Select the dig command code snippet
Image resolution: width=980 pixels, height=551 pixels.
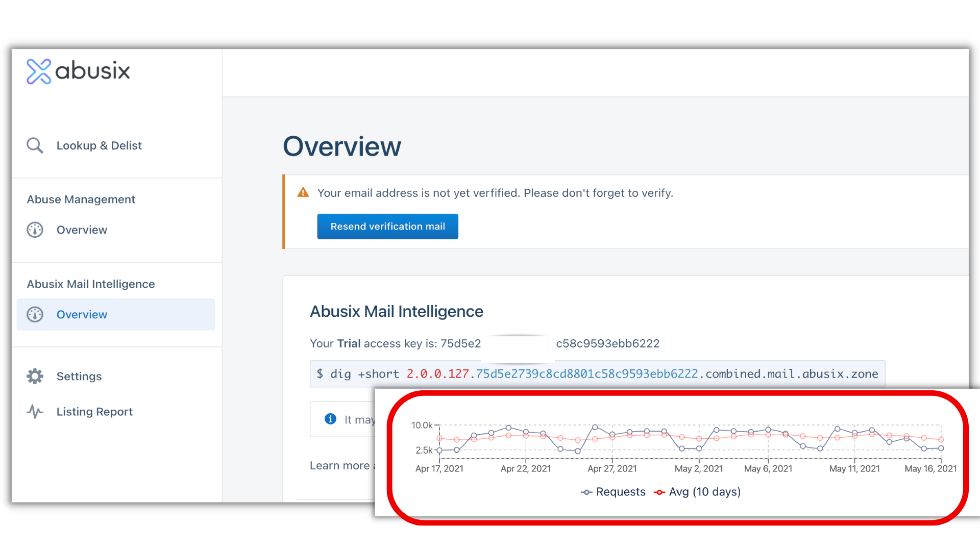597,374
